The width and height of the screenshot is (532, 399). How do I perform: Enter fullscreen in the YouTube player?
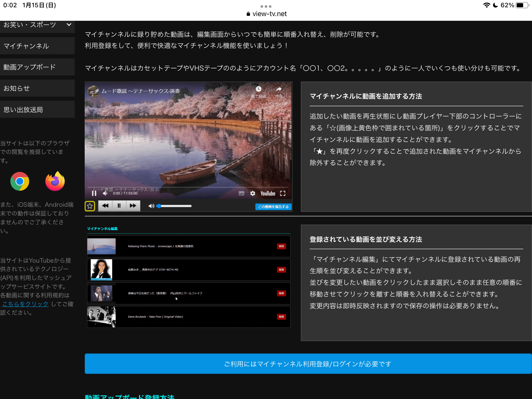pos(283,194)
